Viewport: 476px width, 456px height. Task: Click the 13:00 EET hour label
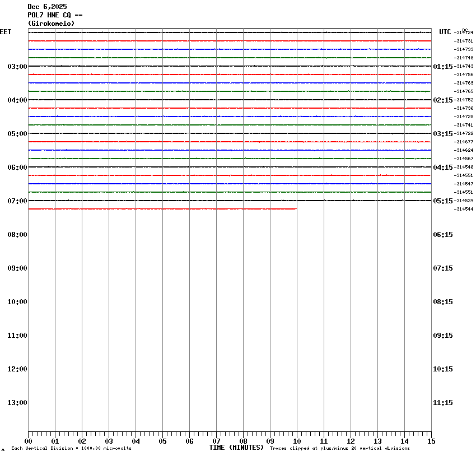pos(17,403)
